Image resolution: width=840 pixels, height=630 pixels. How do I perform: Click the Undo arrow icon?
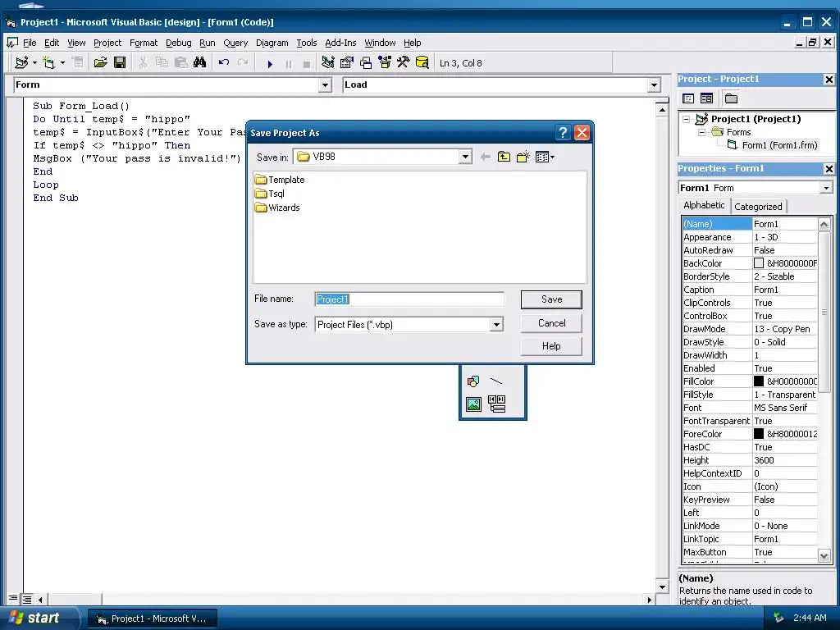[x=223, y=62]
